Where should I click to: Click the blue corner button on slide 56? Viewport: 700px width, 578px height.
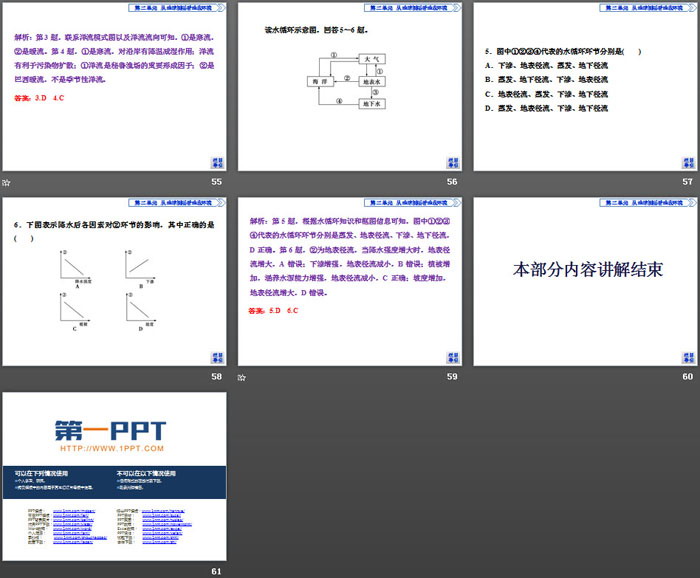pyautogui.click(x=450, y=163)
